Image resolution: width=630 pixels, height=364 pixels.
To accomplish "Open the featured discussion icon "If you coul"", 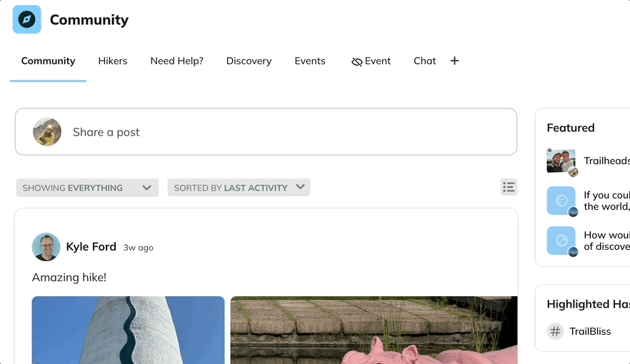I will [561, 201].
